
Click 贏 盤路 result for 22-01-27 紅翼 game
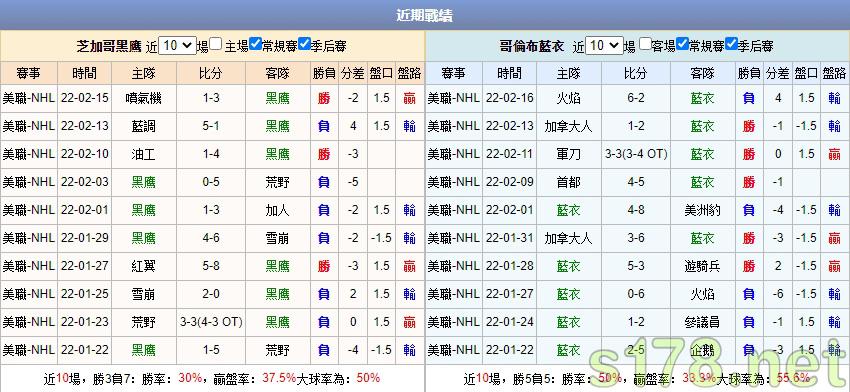pos(409,266)
